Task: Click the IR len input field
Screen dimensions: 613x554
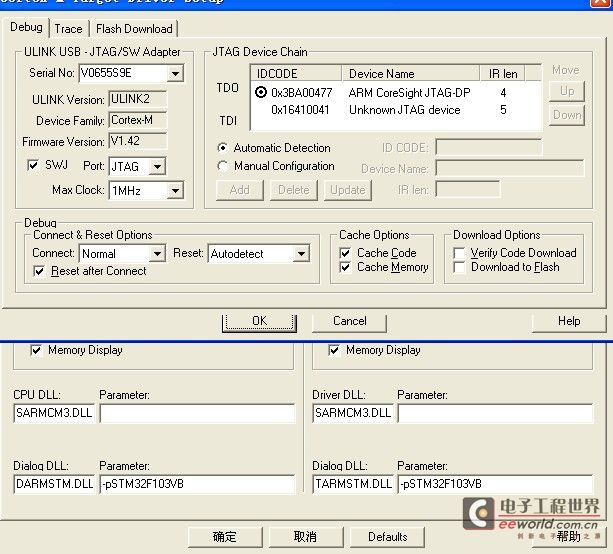Action: [x=468, y=190]
